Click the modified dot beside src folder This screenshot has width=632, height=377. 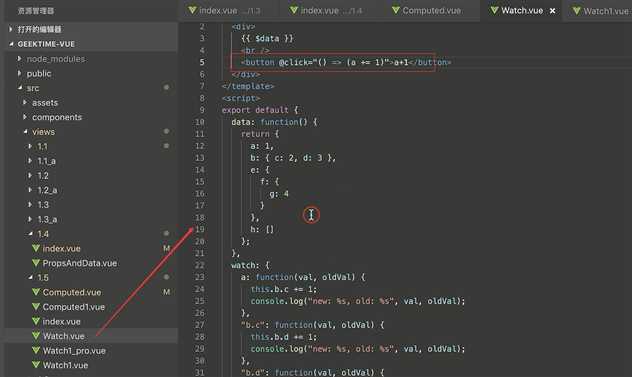(x=166, y=87)
